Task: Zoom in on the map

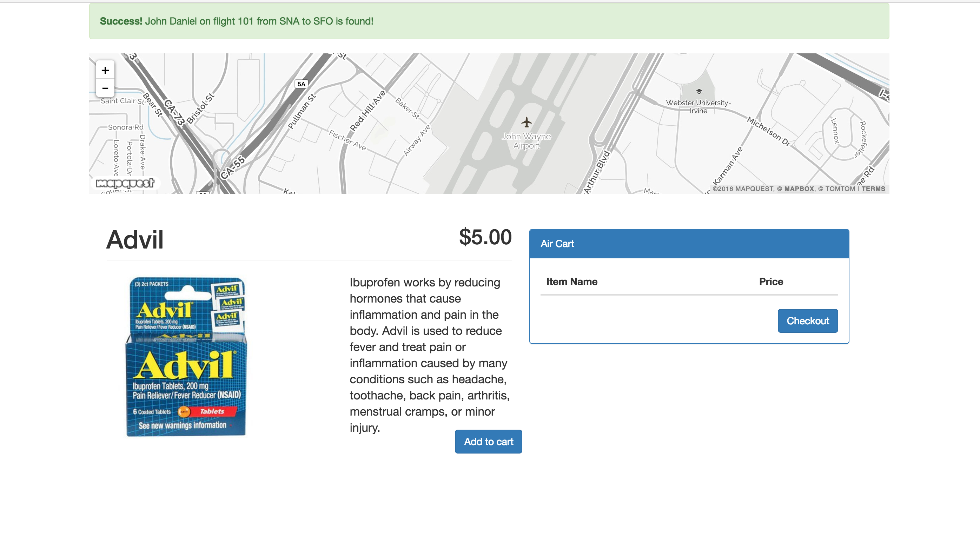Action: 105,70
